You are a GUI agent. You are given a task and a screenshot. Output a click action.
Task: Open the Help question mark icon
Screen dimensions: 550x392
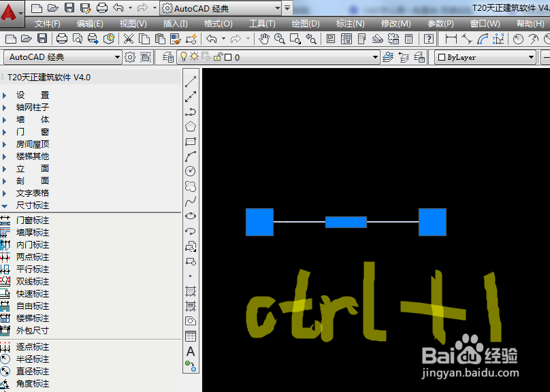tap(428, 39)
